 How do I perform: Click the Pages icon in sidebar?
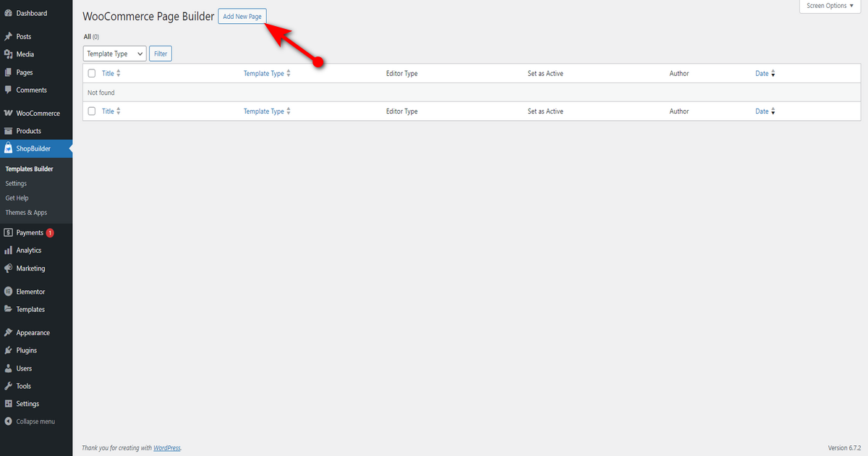(x=8, y=72)
